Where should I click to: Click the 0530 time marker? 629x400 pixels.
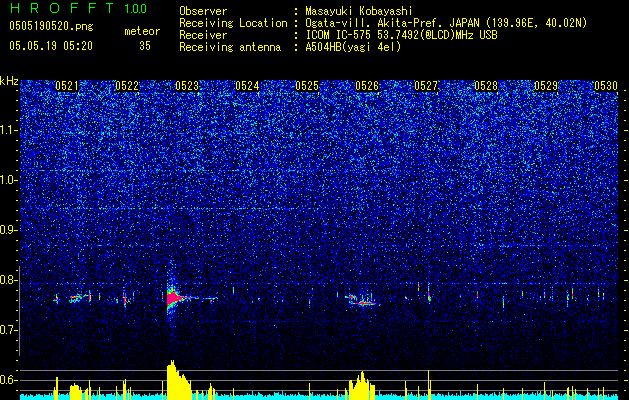coord(606,86)
